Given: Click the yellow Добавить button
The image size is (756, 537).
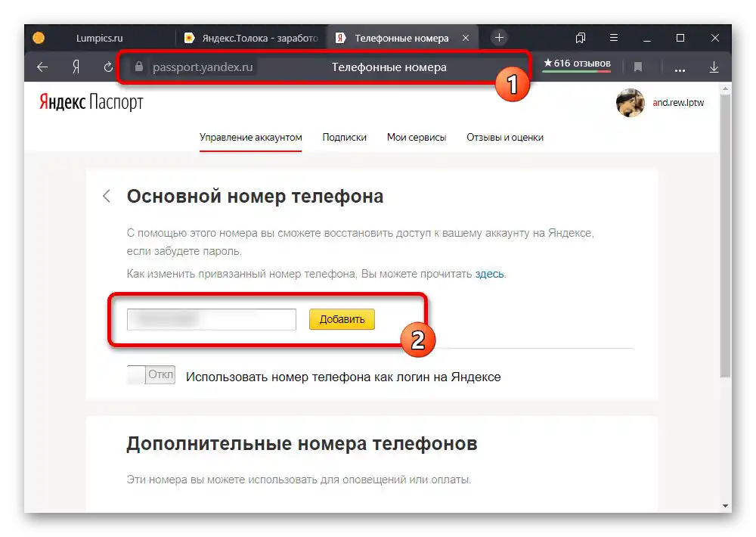Looking at the screenshot, I should click(342, 319).
